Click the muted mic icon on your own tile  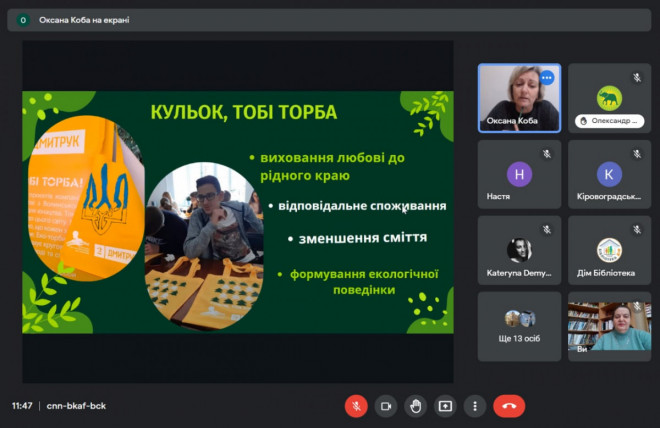point(636,306)
